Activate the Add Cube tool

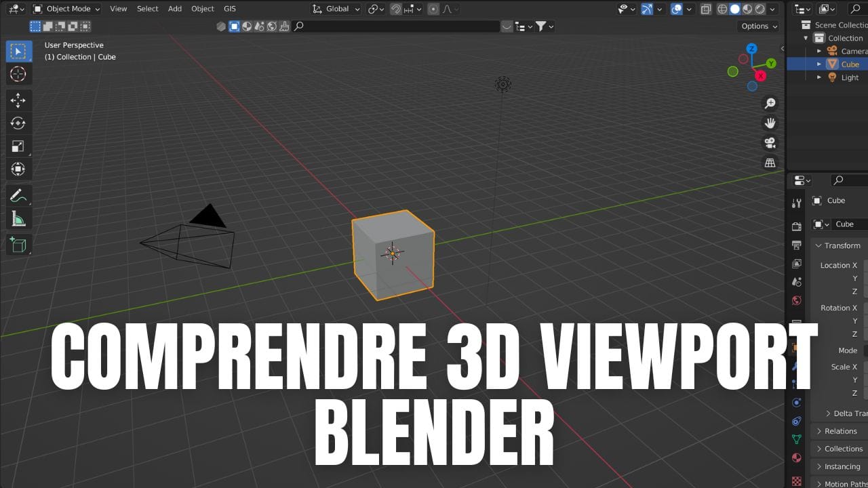tap(18, 245)
